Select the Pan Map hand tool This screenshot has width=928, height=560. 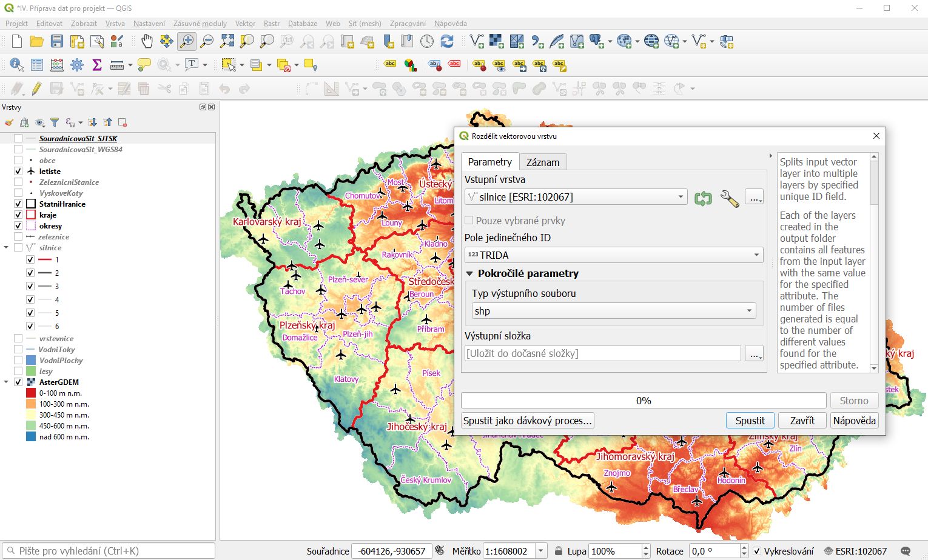147,41
